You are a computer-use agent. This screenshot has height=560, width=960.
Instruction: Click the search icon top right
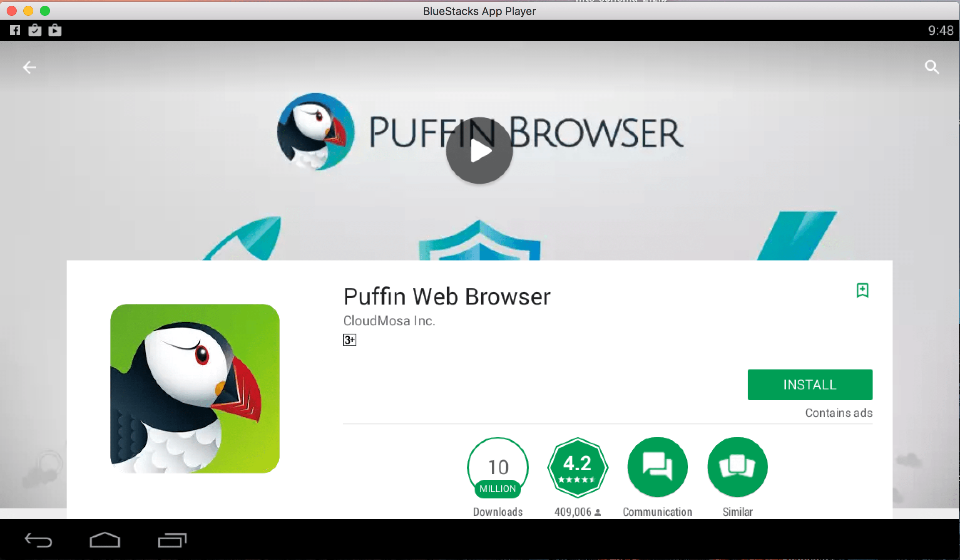(x=931, y=67)
